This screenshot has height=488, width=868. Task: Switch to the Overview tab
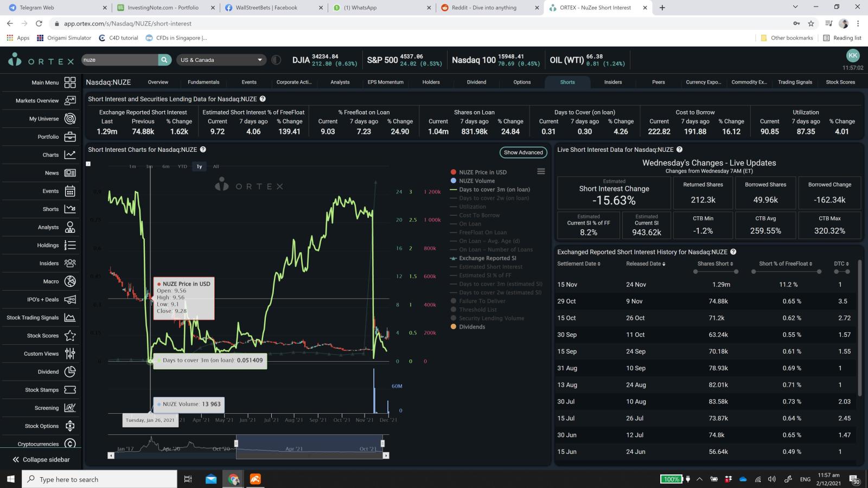pos(158,82)
